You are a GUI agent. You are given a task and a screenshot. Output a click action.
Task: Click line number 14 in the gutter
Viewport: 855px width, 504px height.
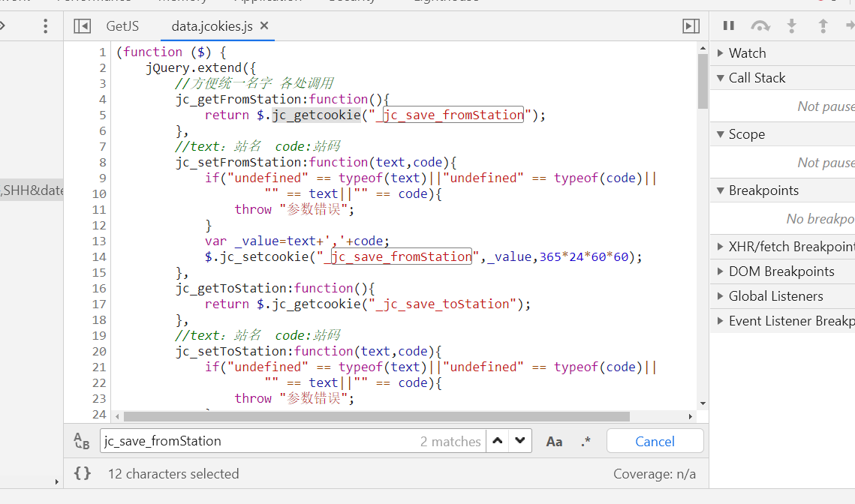coord(98,257)
